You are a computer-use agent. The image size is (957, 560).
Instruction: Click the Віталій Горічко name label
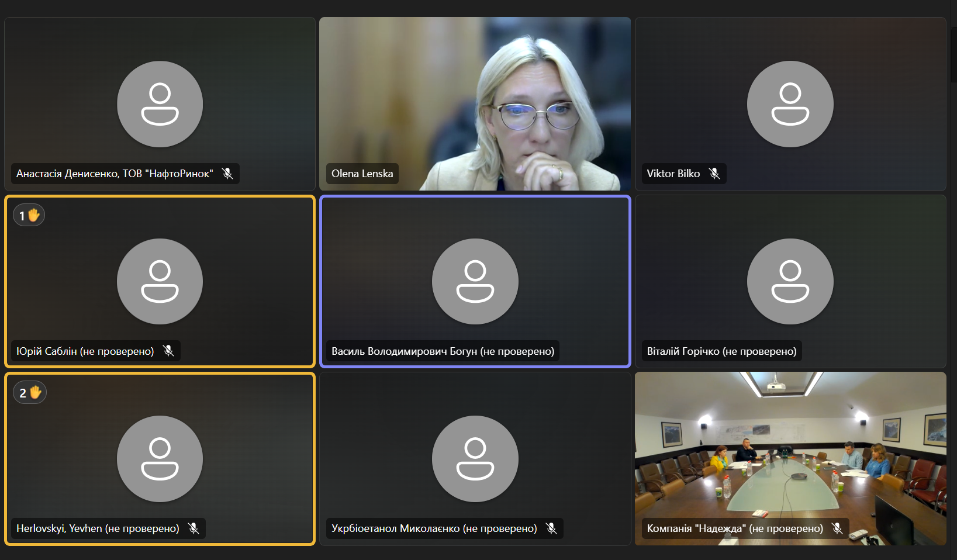click(x=721, y=351)
